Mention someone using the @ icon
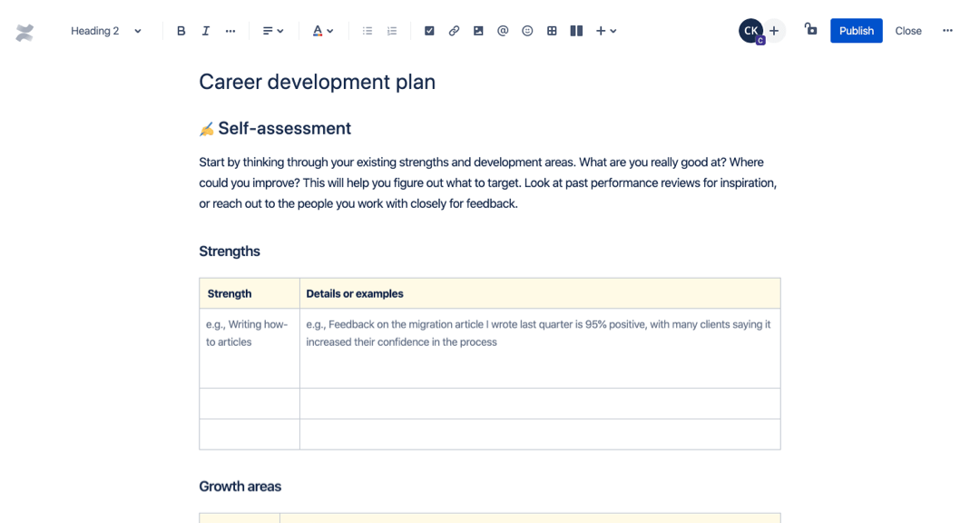Viewport: 980px width, 523px height. pyautogui.click(x=503, y=30)
